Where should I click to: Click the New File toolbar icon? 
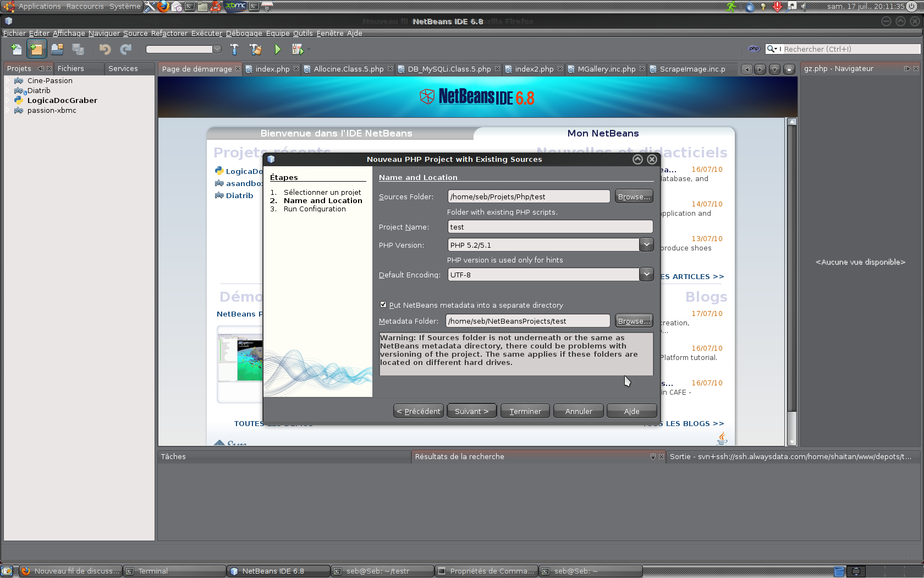click(16, 49)
